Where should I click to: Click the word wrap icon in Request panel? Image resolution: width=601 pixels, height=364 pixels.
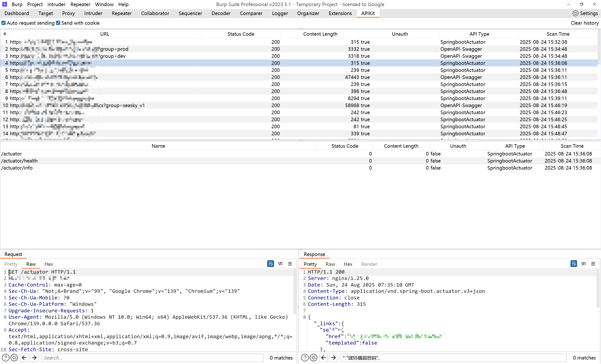(x=270, y=264)
